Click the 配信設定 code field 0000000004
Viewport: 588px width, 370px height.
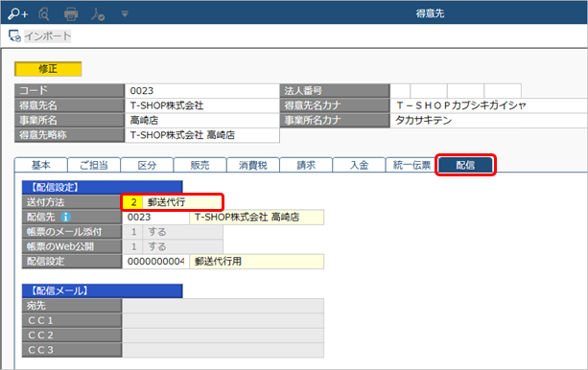155,262
